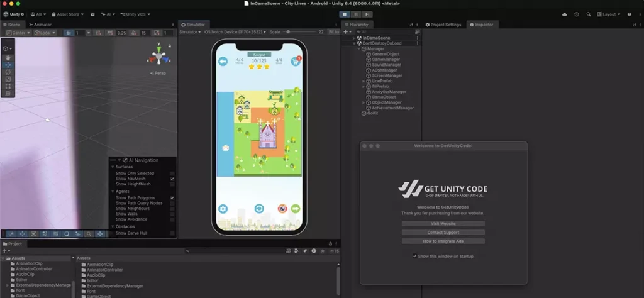The width and height of the screenshot is (644, 298).
Task: Click the How to Integrate Ads button
Action: (443, 241)
